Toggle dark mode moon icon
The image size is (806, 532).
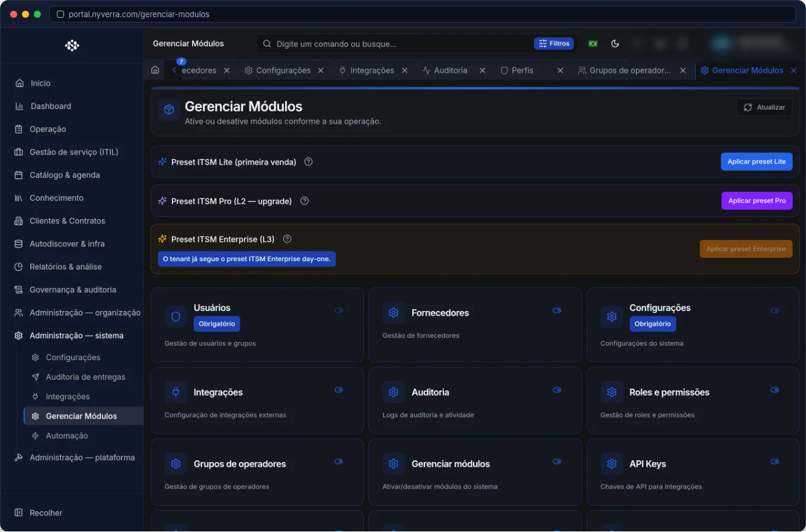615,44
